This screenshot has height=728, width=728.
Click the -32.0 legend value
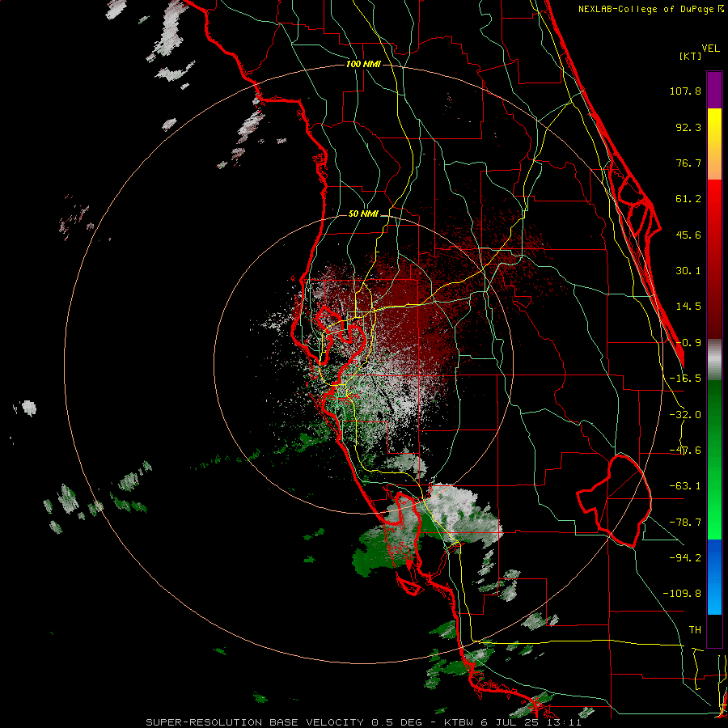coord(685,415)
